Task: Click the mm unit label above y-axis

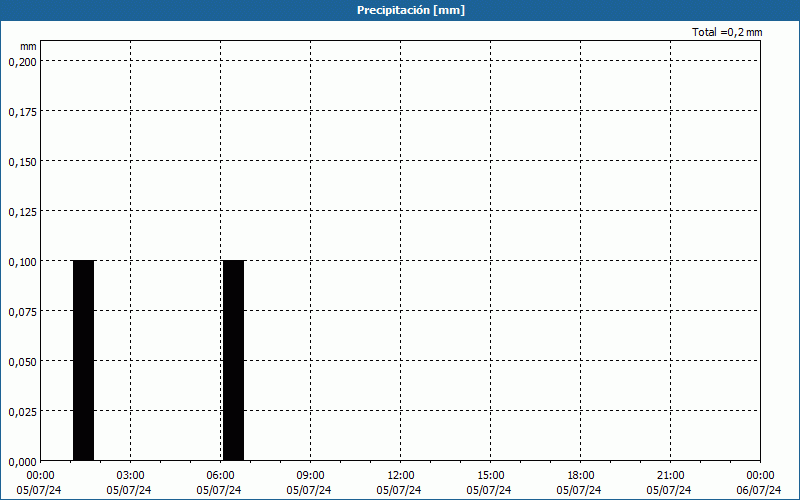Action: [28, 46]
